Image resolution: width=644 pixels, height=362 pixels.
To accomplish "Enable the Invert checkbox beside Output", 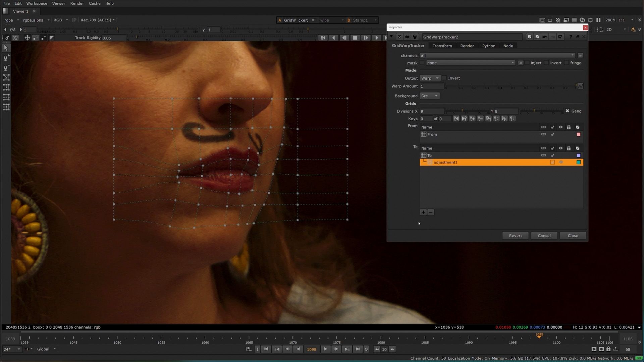I will (445, 78).
